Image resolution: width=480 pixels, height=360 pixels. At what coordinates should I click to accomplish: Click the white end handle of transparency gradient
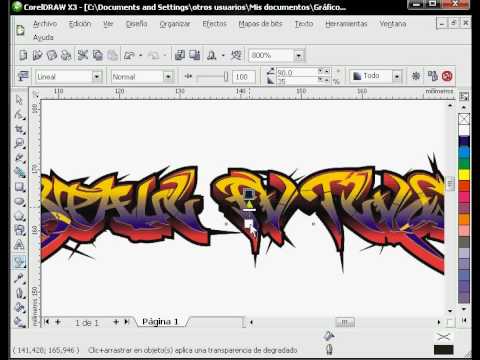[248, 224]
